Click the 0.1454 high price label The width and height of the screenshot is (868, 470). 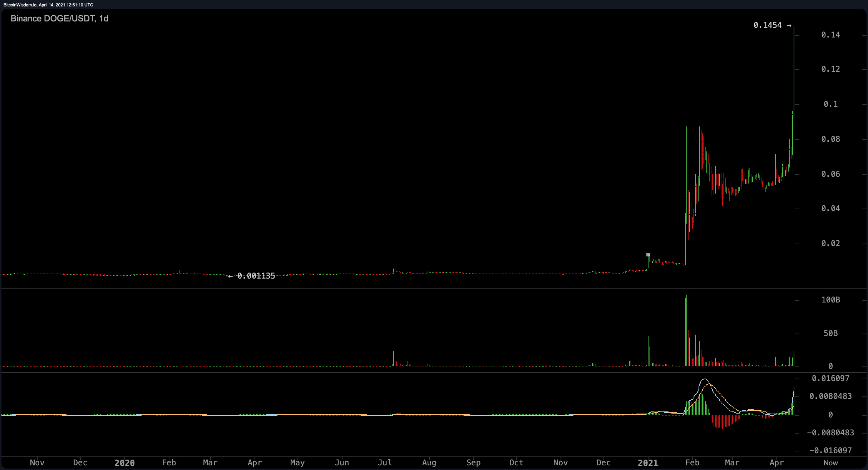tap(767, 25)
